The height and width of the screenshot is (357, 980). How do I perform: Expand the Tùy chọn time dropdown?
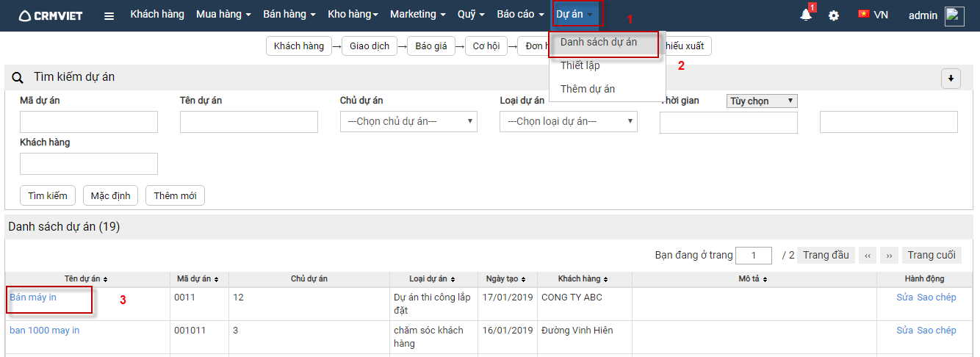pos(761,101)
